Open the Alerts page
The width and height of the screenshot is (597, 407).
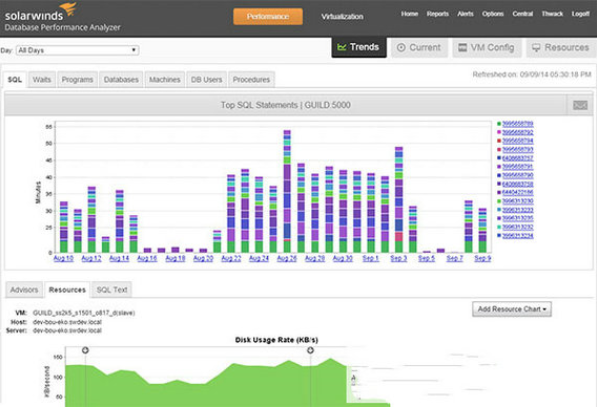click(x=465, y=14)
